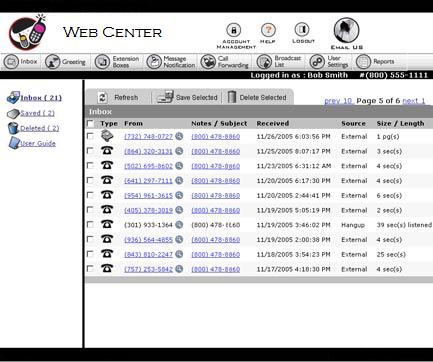Click the sidebar Inbox tray icon
The height and width of the screenshot is (362, 433).
click(13, 97)
